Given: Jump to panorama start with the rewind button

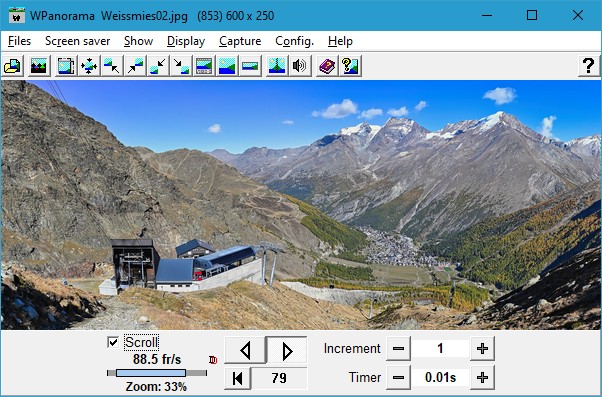Looking at the screenshot, I should pyautogui.click(x=238, y=378).
